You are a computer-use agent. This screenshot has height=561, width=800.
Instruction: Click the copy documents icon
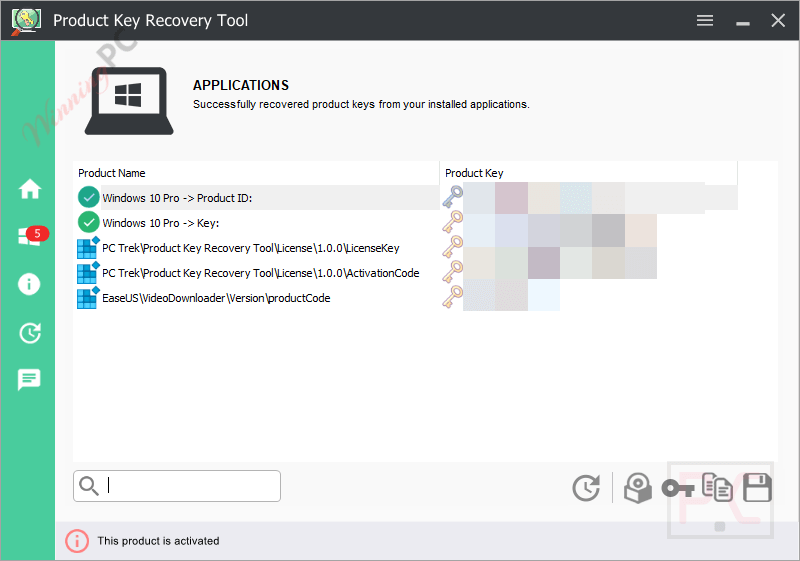tap(717, 487)
